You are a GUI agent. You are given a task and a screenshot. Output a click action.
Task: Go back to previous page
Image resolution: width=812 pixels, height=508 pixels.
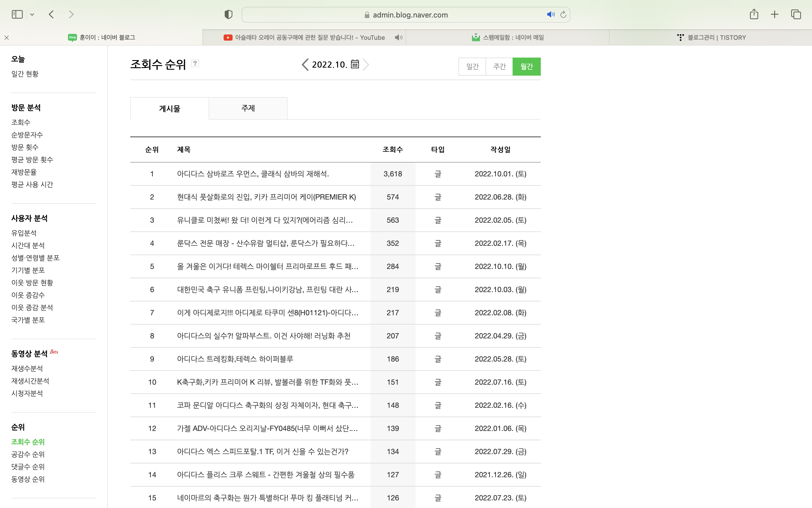pyautogui.click(x=51, y=14)
